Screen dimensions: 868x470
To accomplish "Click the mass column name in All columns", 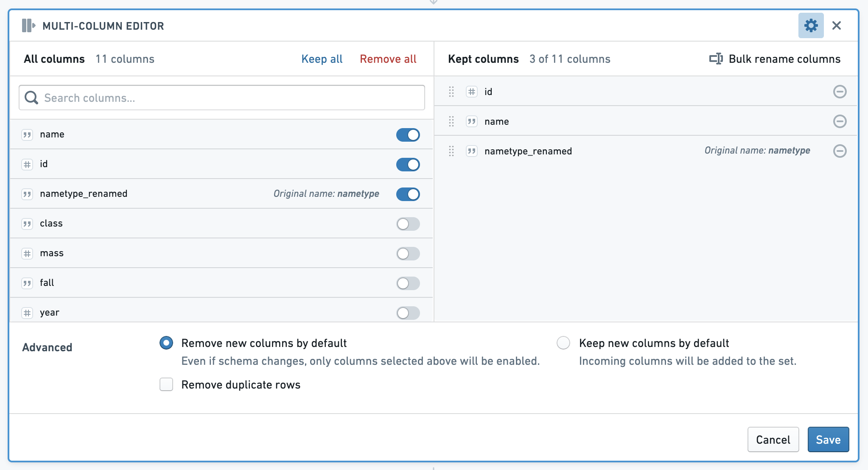I will (x=52, y=253).
